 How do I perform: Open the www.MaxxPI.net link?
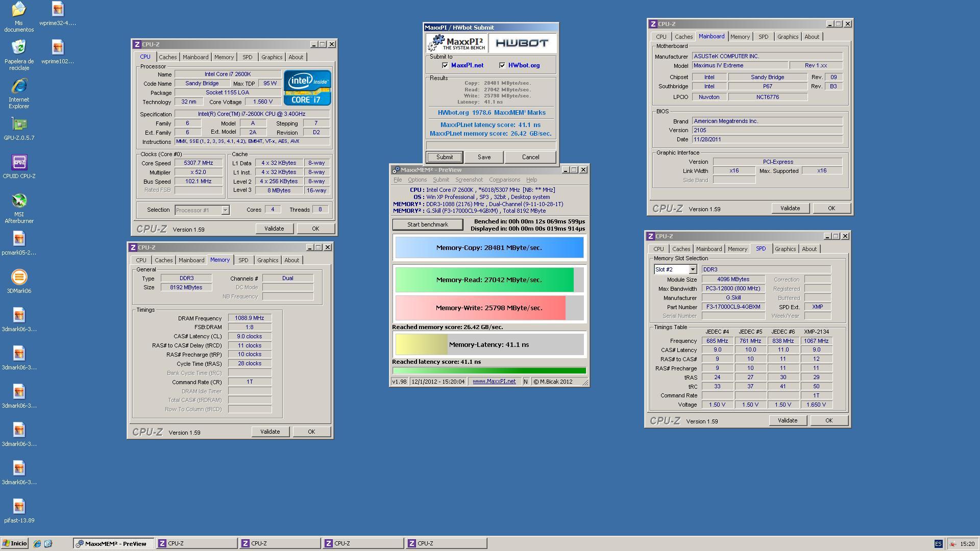(494, 382)
